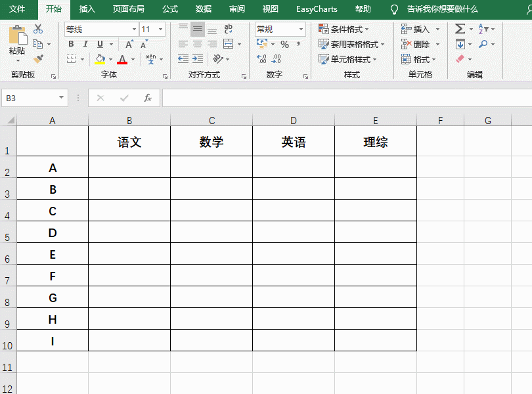Switch to the 数据 tab

coord(204,9)
